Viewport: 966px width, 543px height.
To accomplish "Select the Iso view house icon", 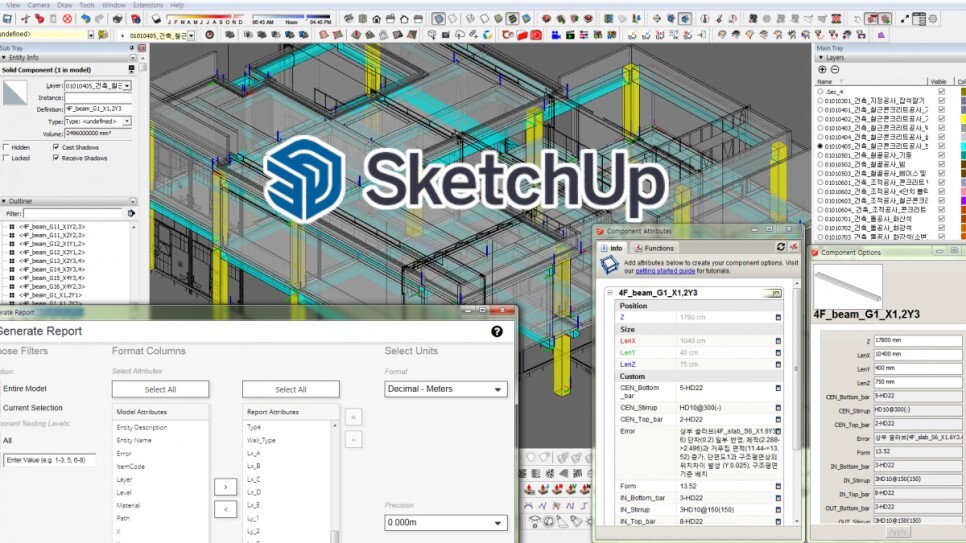I will pos(349,19).
